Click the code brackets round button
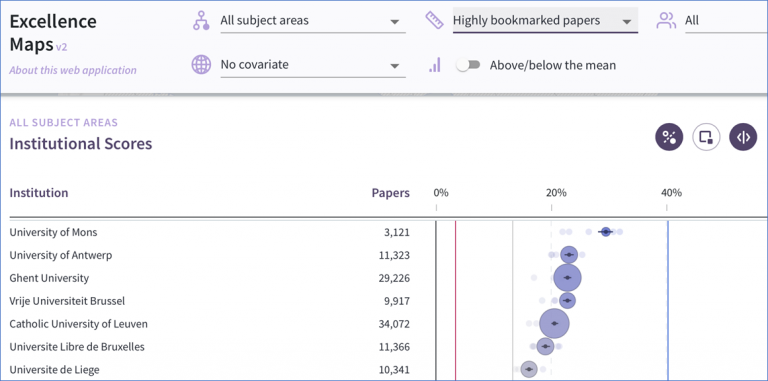768x381 pixels. pyautogui.click(x=743, y=137)
